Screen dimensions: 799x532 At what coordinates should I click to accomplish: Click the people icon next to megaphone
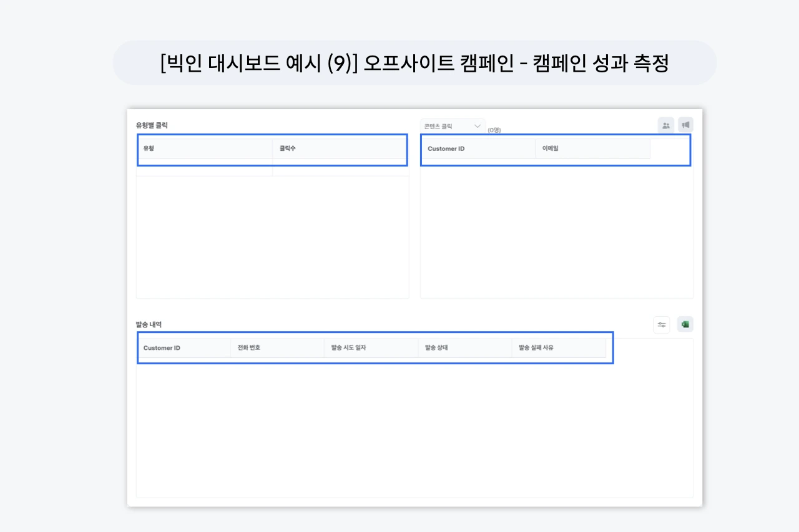[x=665, y=125]
